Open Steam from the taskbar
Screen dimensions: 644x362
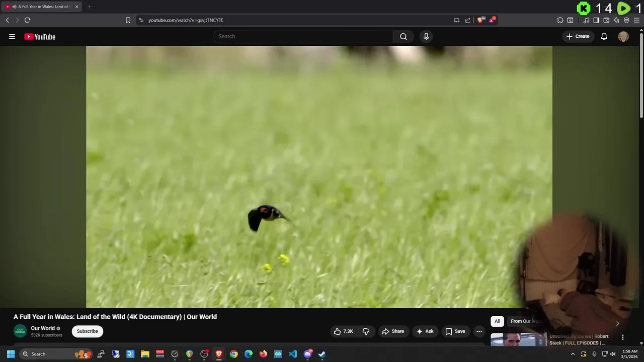[322, 354]
